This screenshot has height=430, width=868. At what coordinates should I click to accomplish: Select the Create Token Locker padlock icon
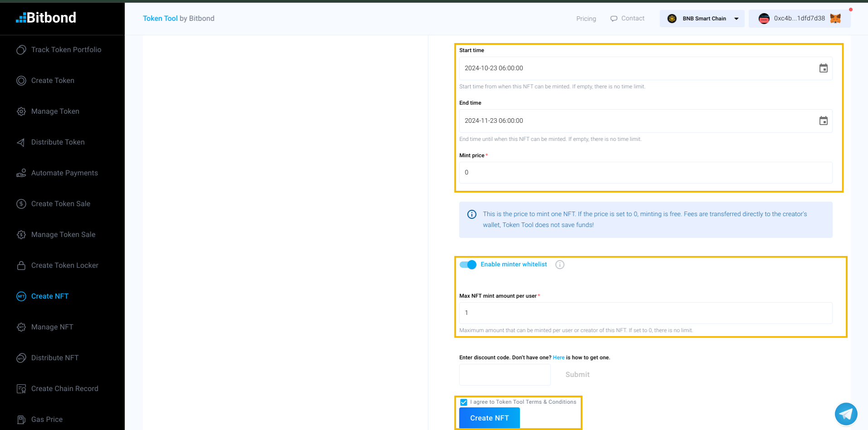21,266
